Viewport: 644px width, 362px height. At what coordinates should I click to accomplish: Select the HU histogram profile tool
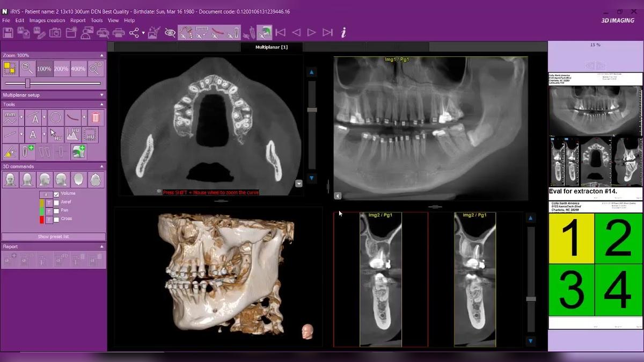pos(72,135)
